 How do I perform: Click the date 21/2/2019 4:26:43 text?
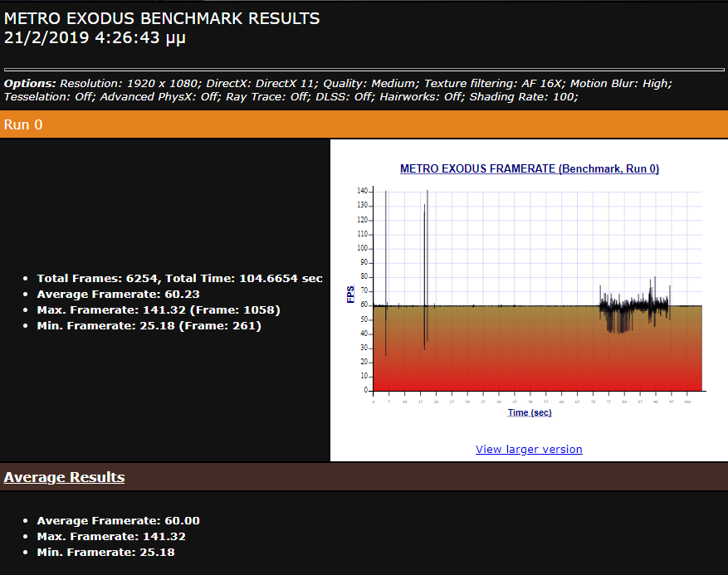[95, 37]
